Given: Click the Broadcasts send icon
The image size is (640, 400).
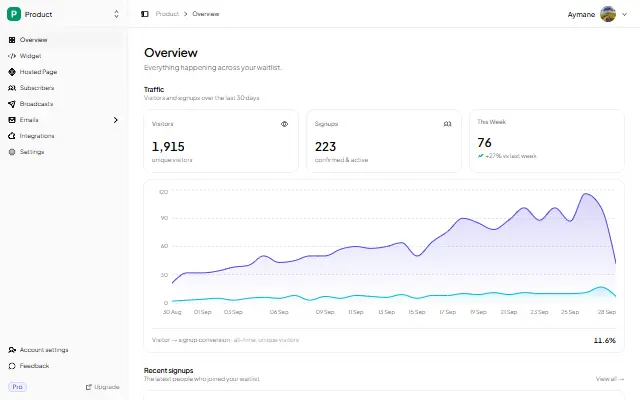Looking at the screenshot, I should click(x=12, y=104).
